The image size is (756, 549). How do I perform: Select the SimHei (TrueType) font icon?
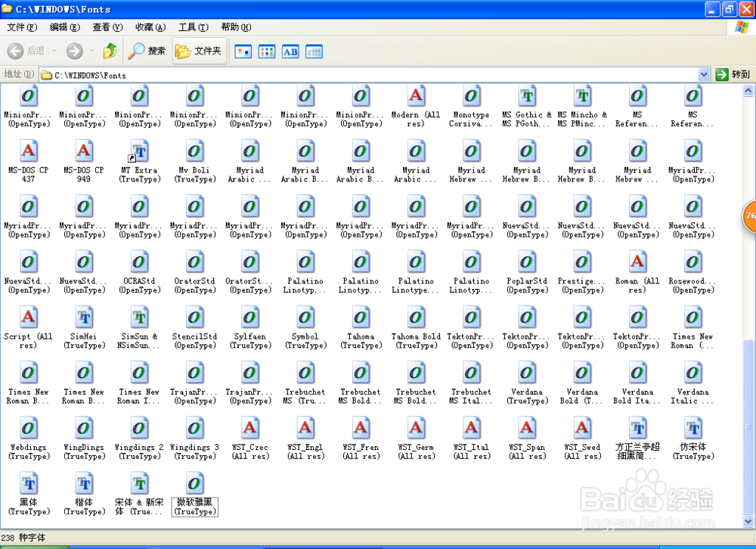(x=84, y=317)
